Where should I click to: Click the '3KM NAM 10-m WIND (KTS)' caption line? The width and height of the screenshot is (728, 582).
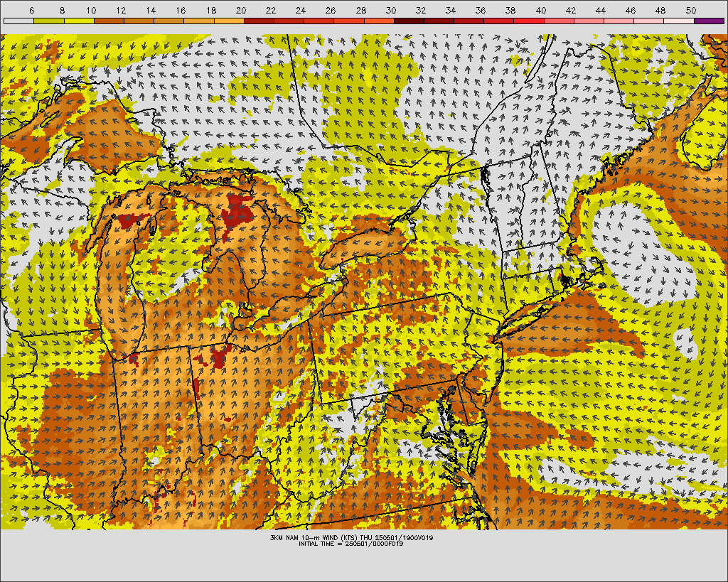(x=351, y=537)
